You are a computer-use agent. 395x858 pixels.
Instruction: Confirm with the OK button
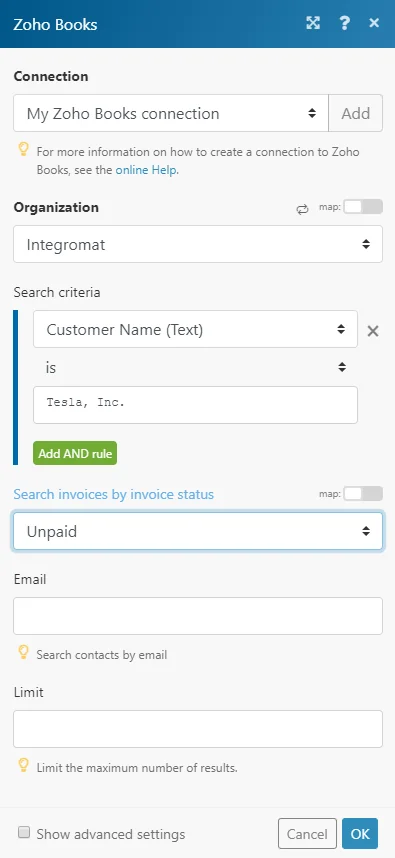[x=360, y=833]
